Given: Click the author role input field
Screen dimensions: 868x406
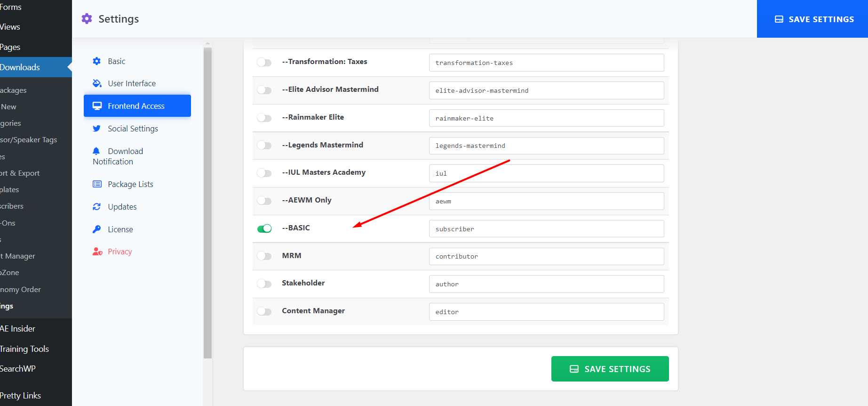Looking at the screenshot, I should coord(546,284).
